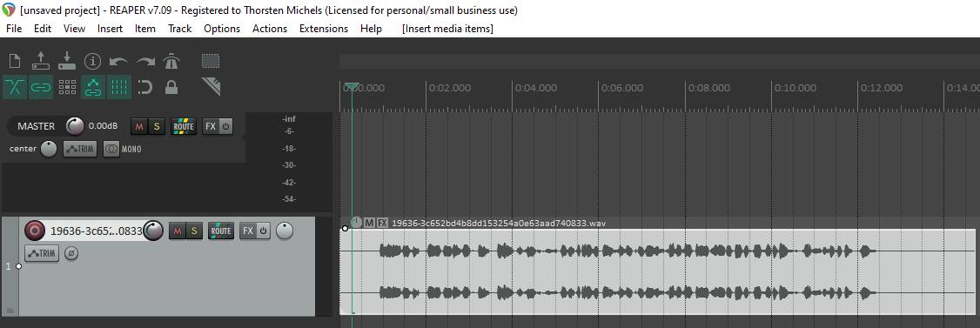This screenshot has width=980, height=328.
Task: Open track 1 FX chain
Action: tap(248, 231)
